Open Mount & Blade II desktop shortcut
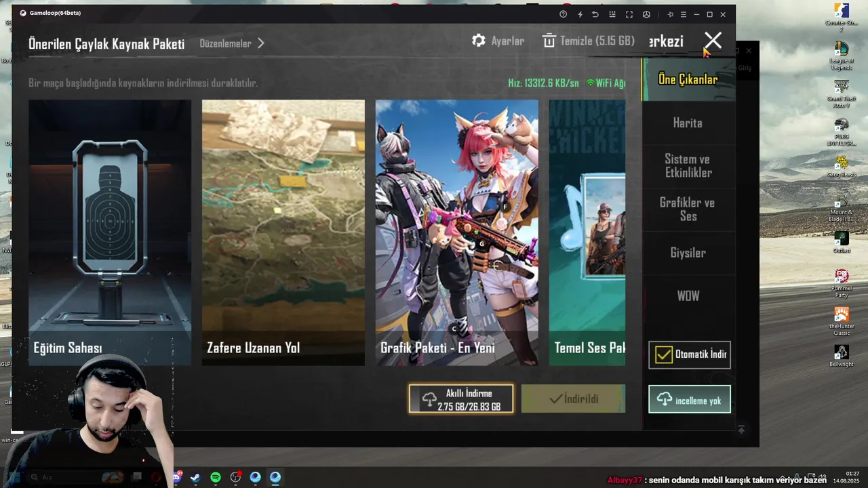The width and height of the screenshot is (868, 488). pos(842,208)
